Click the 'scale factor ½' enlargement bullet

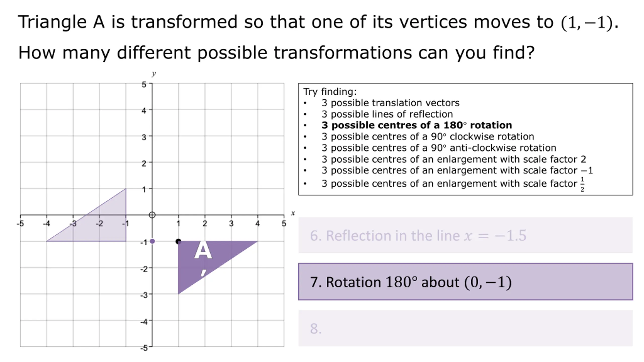[453, 184]
